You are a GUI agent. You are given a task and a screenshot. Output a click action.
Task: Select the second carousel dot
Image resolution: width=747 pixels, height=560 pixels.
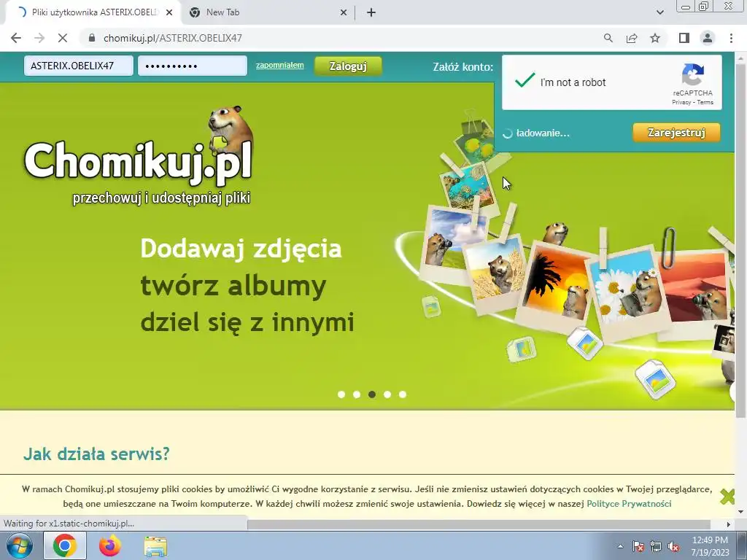pos(356,394)
